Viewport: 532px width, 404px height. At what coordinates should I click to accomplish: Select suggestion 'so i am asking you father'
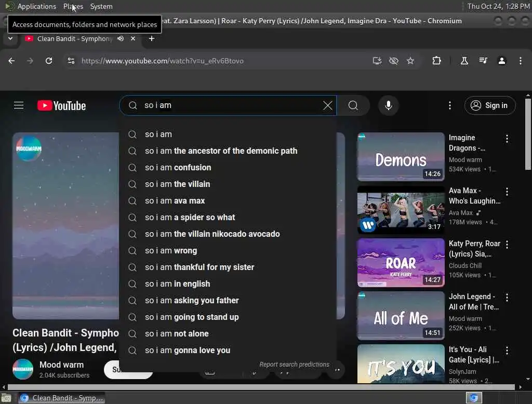pos(228,301)
